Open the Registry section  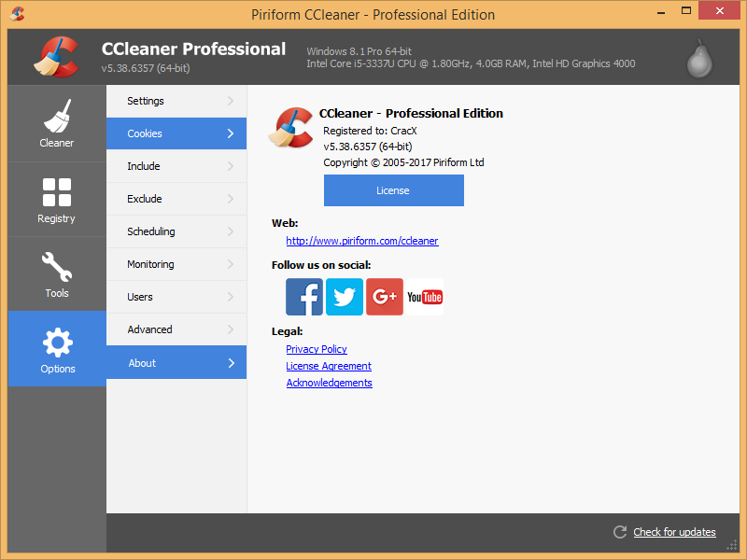pos(57,200)
